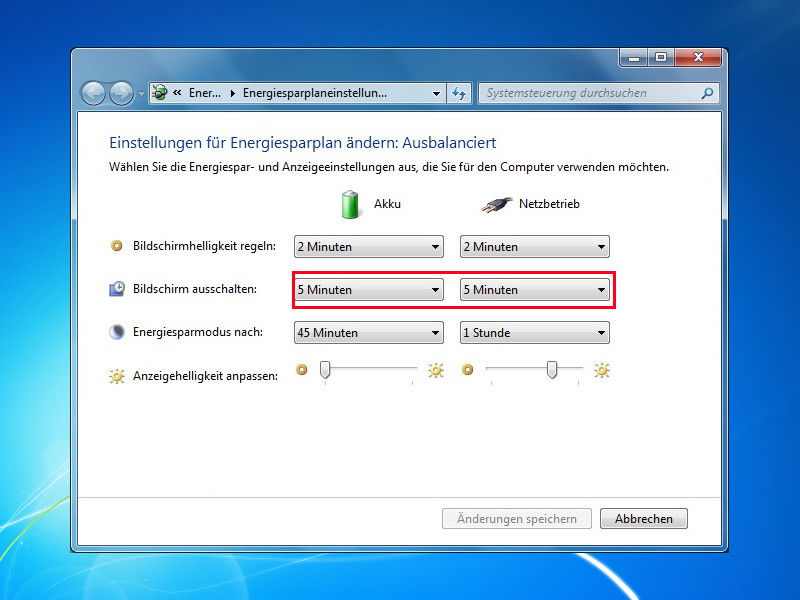The width and height of the screenshot is (800, 600).
Task: Click the 'Akku' column heading
Action: (387, 204)
